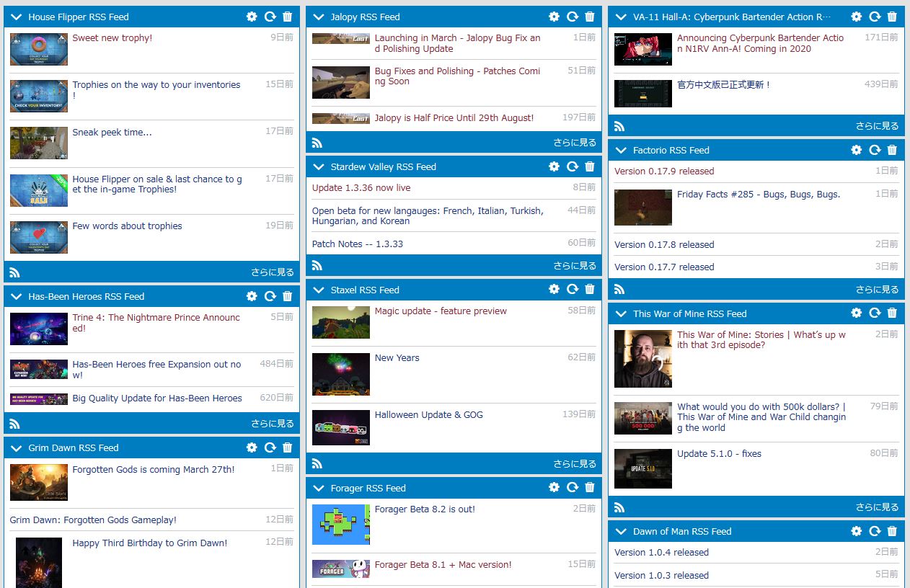Viewport: 910px width, 588px height.
Task: Delete the Stardew Valley RSS Feed widget
Action: tap(590, 166)
